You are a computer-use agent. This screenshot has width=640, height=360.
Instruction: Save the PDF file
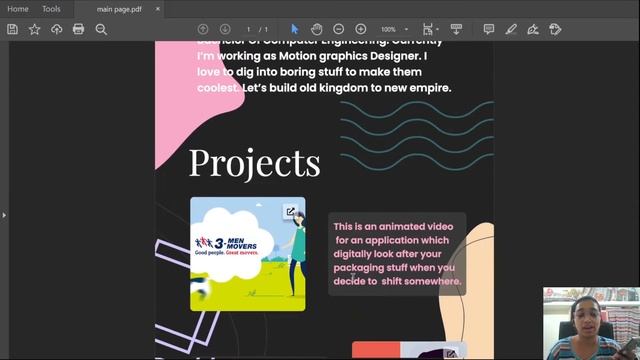coord(12,29)
